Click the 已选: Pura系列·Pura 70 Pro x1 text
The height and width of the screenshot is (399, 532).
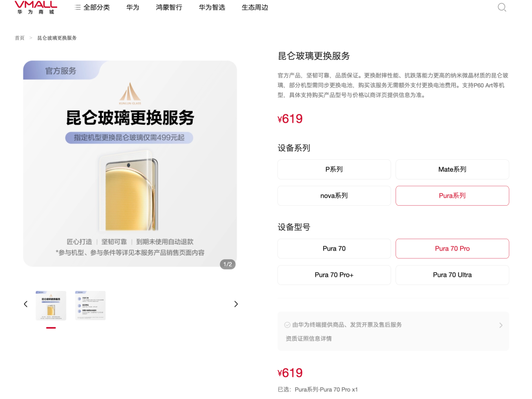[318, 390]
